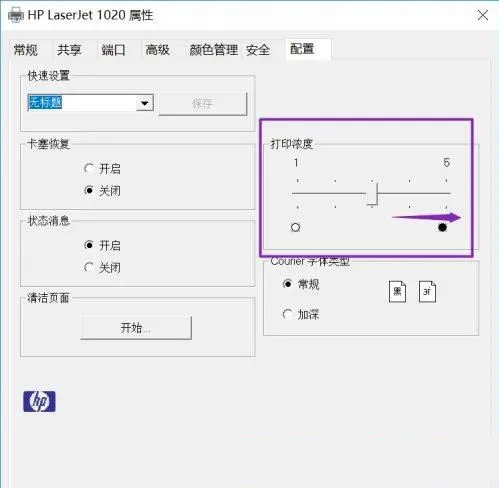
Task: Switch to the 常规 tab
Action: click(x=26, y=50)
